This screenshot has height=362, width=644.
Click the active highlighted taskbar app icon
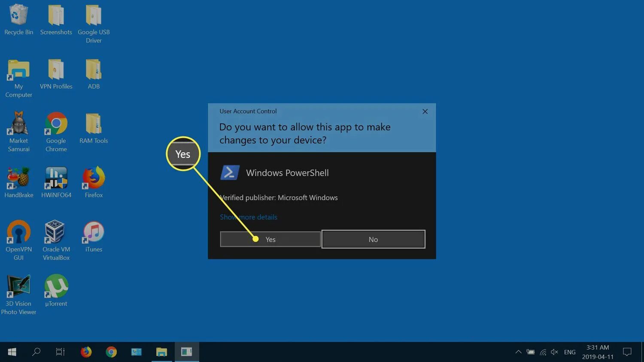tap(187, 352)
